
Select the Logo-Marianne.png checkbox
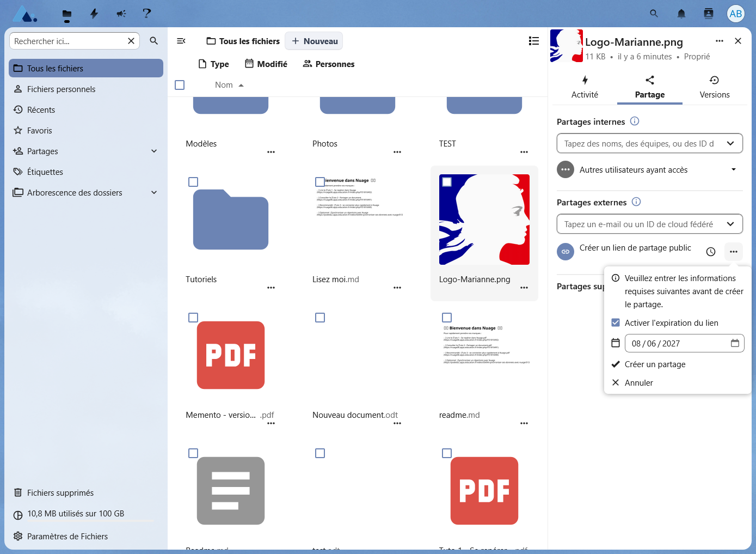tap(447, 182)
